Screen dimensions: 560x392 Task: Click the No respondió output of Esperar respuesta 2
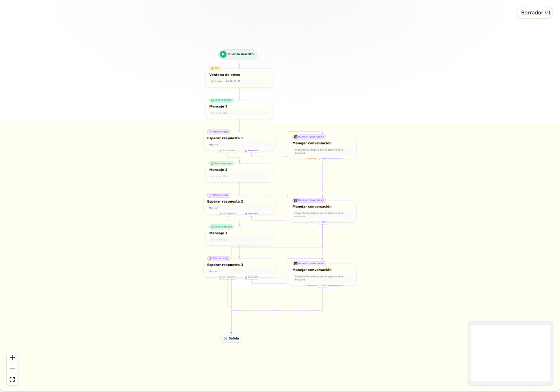click(x=227, y=214)
